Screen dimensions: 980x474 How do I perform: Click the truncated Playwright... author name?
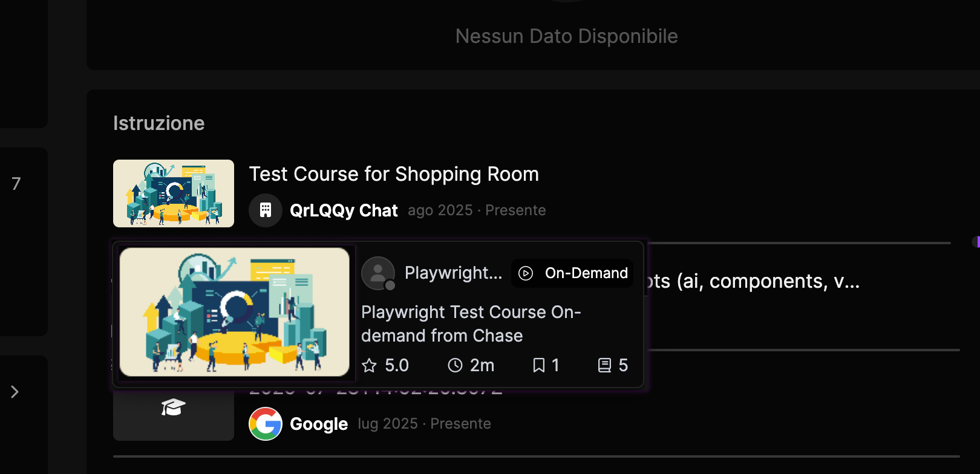tap(453, 273)
